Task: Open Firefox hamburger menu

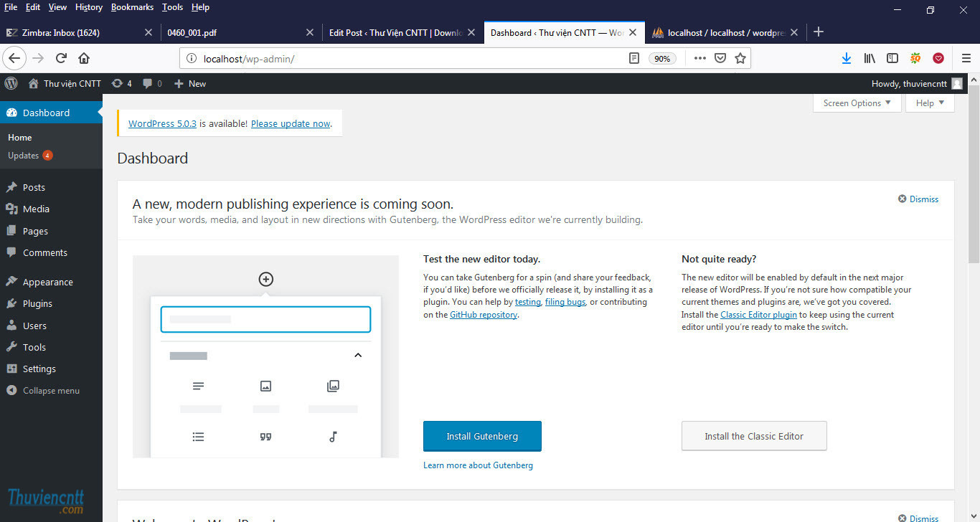Action: [x=966, y=58]
